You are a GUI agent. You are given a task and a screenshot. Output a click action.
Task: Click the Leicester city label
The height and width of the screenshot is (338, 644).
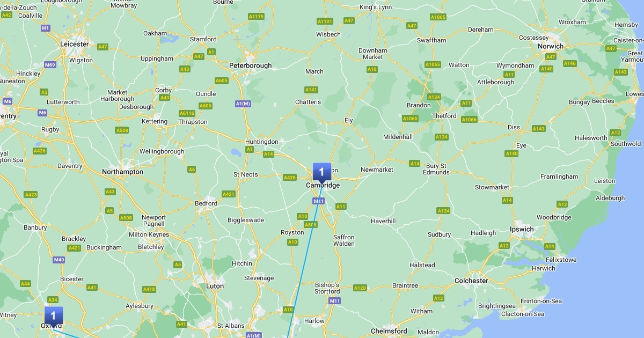coord(75,44)
